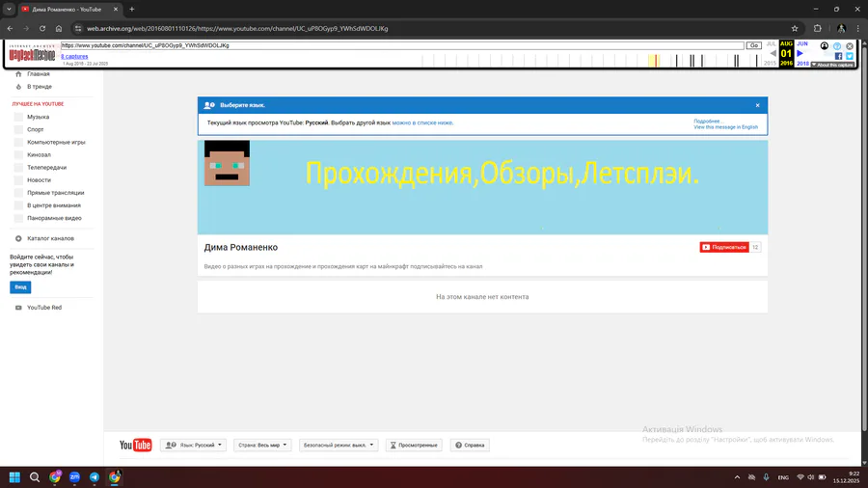The width and height of the screenshot is (868, 488).
Task: Click highlighted capture marker on timeline
Action: (x=654, y=61)
